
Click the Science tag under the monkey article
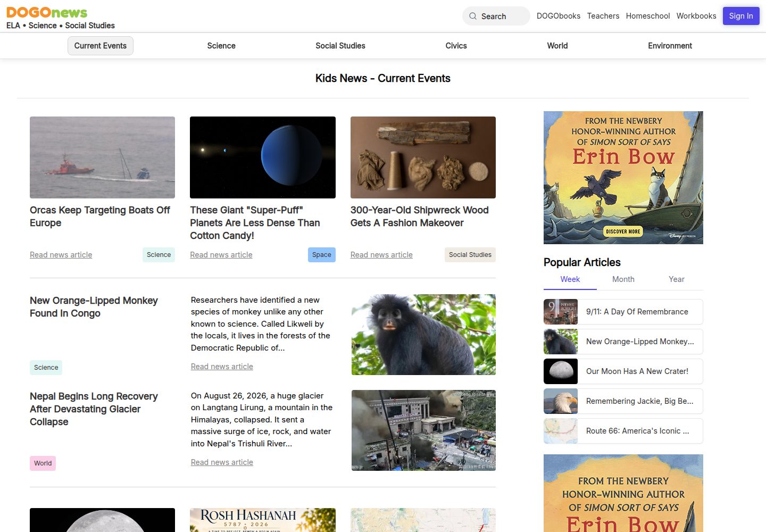click(46, 368)
